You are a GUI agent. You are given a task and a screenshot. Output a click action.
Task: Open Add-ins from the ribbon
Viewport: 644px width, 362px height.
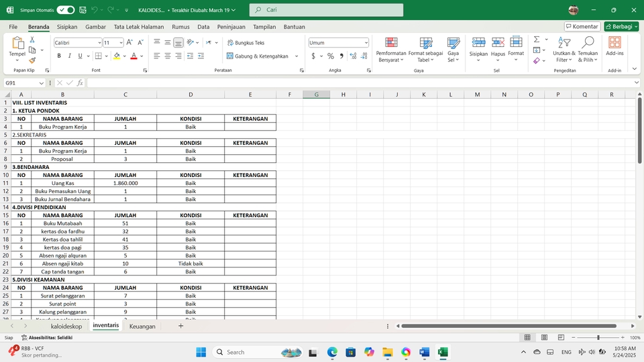tap(614, 46)
